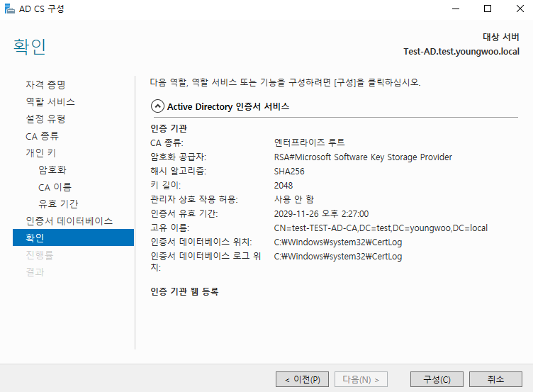Click the 2048 key length value
Viewport: 533px width, 392px height.
coord(284,186)
